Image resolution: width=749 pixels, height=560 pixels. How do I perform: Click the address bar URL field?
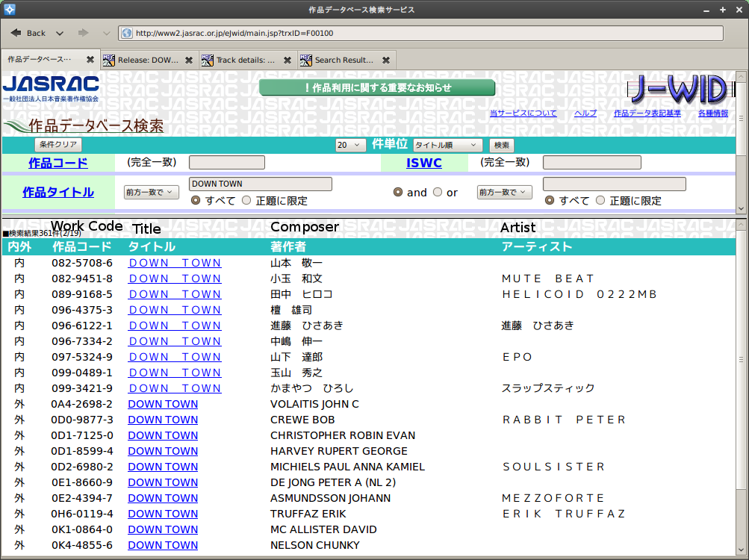420,33
